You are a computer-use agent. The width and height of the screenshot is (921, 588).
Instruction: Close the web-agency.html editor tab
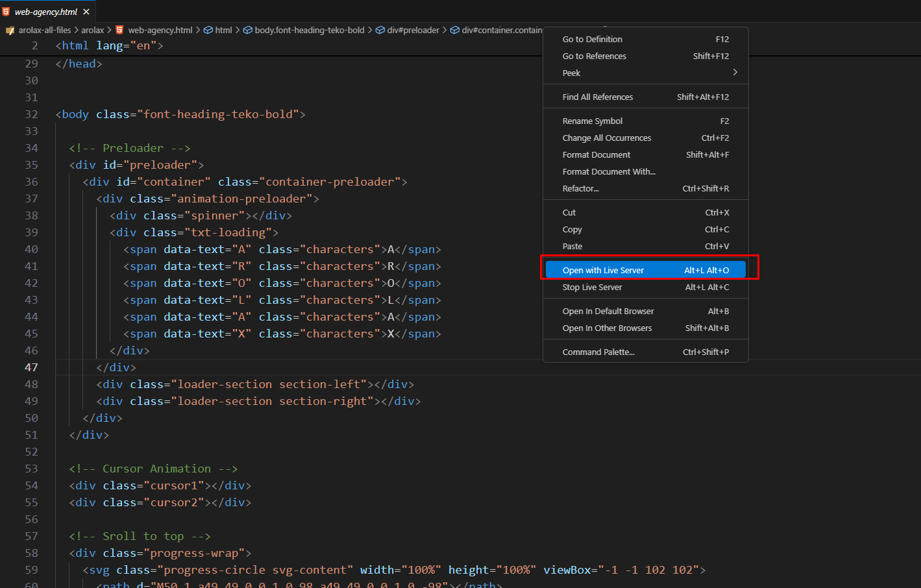86,12
